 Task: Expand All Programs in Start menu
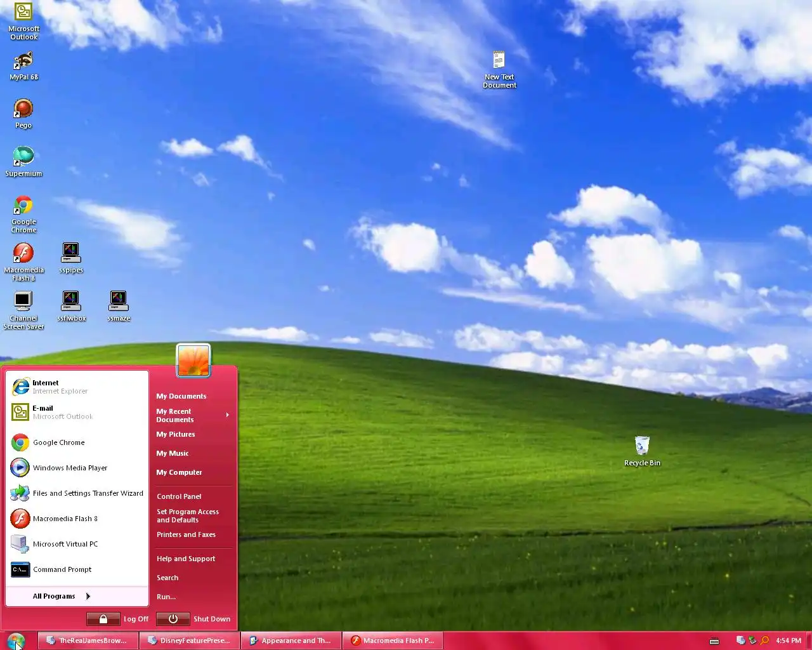77,596
